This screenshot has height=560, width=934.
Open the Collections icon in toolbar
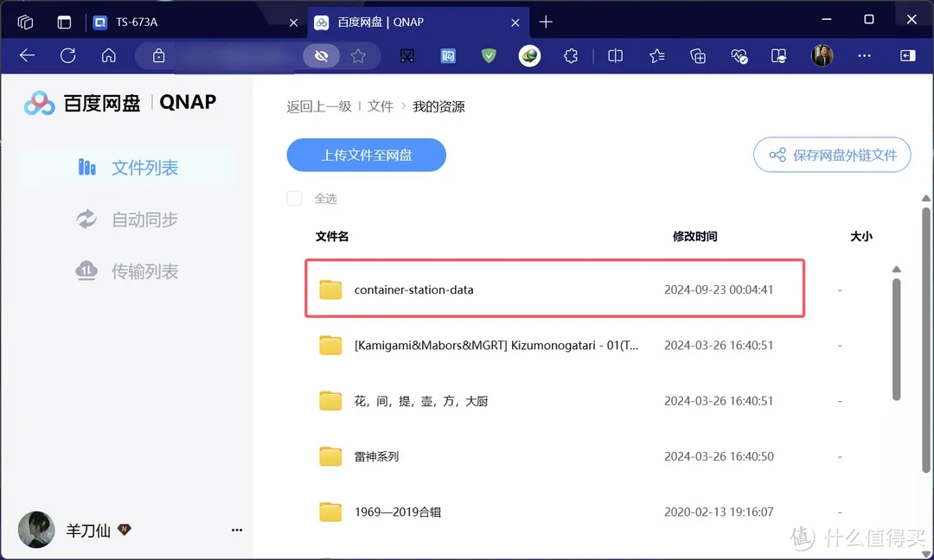[x=698, y=55]
